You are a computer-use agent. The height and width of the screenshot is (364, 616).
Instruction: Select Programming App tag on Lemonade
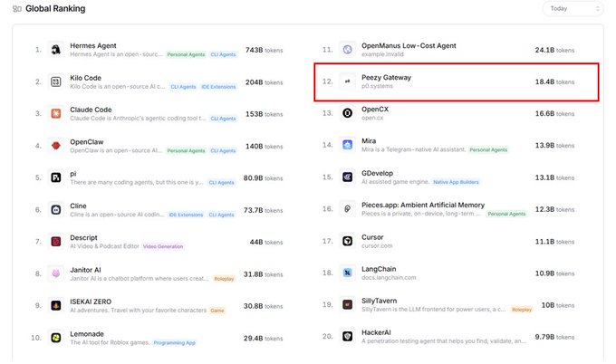click(x=175, y=343)
